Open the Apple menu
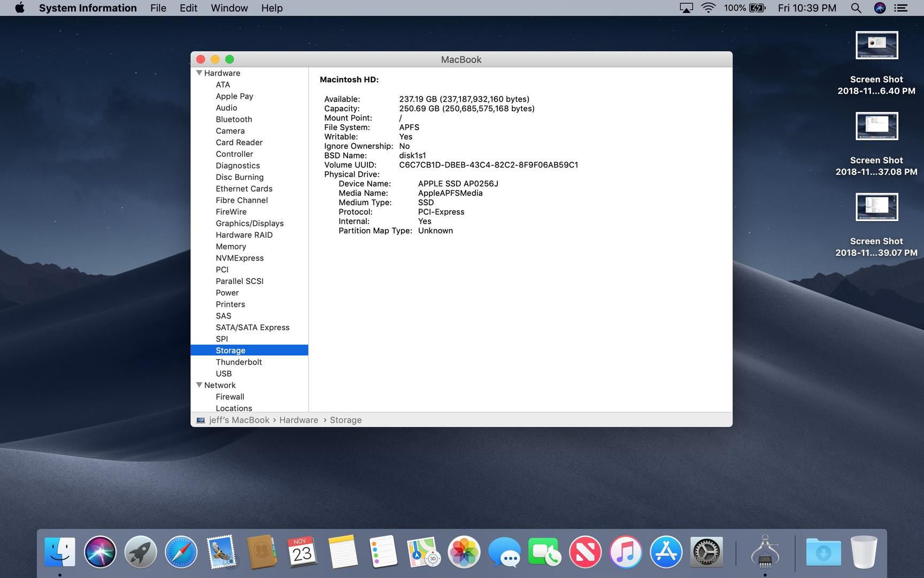The image size is (924, 578). tap(20, 8)
